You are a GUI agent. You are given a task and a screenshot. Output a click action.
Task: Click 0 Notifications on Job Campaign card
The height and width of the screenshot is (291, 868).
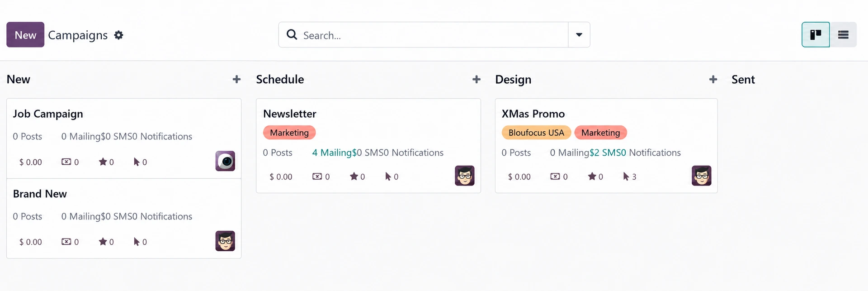tap(162, 137)
